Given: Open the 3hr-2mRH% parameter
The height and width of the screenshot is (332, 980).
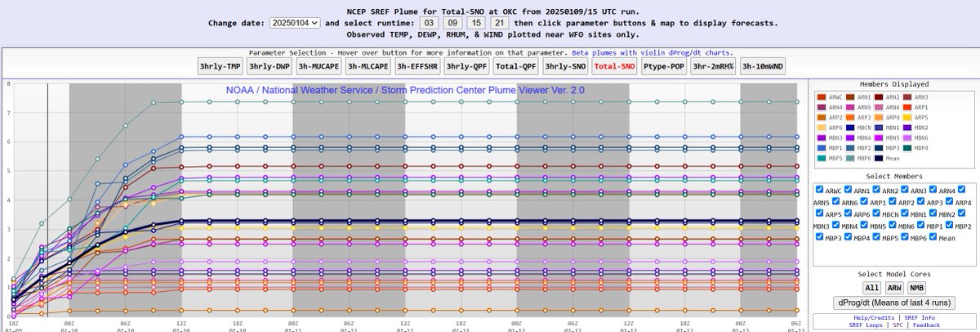Looking at the screenshot, I should tap(714, 67).
